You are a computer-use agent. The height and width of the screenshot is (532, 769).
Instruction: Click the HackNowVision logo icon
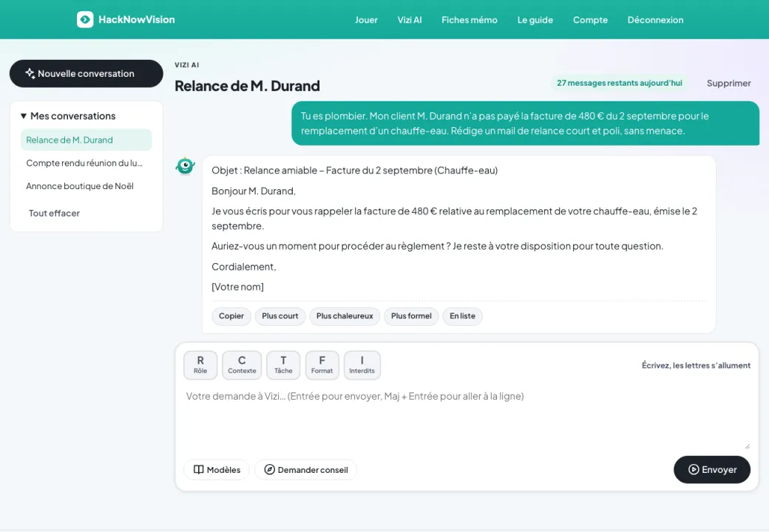pyautogui.click(x=85, y=20)
